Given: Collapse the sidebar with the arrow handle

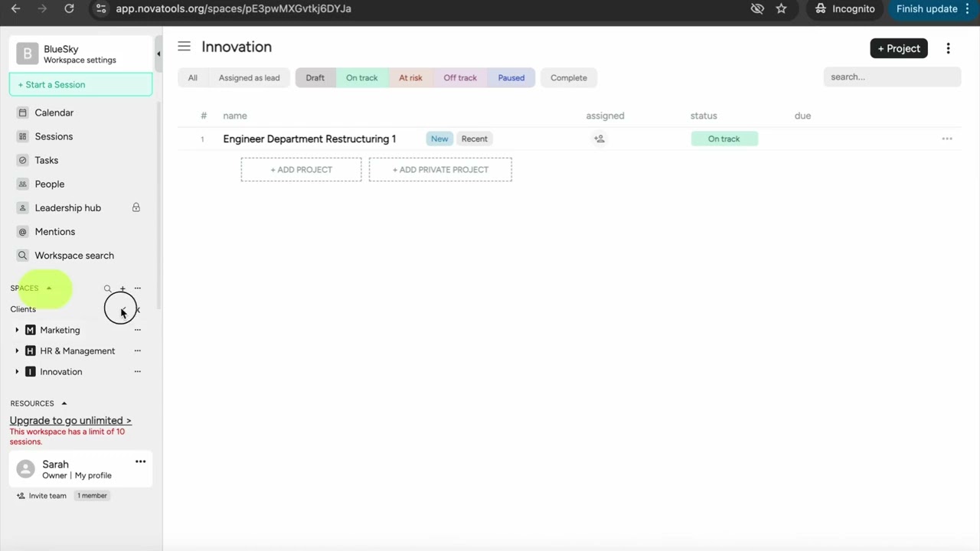Looking at the screenshot, I should click(x=158, y=54).
